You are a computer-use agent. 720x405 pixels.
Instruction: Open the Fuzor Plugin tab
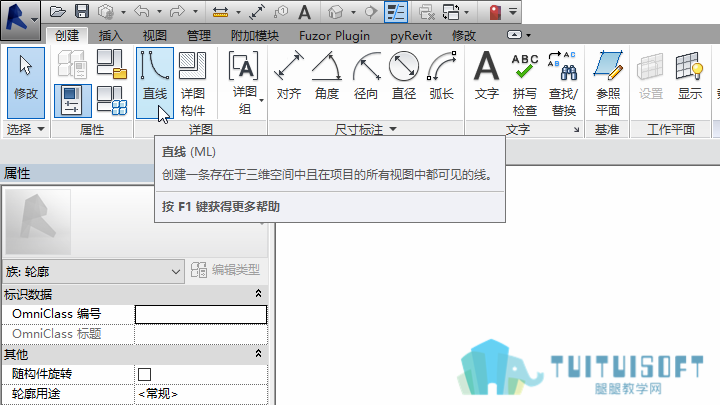pos(334,35)
